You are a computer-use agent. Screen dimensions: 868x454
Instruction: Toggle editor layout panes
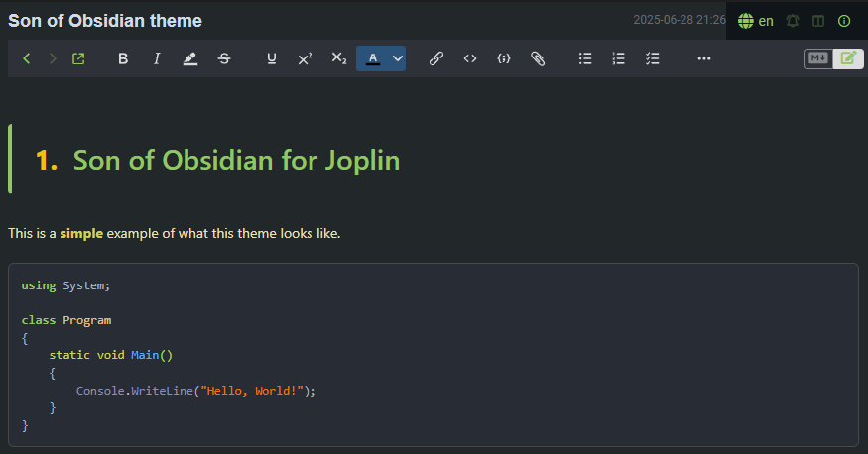[x=818, y=21]
